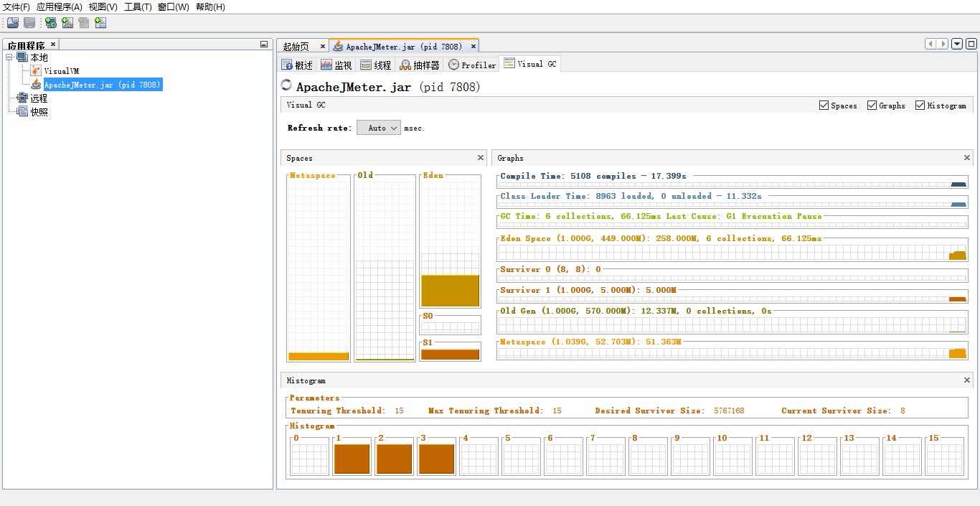Screen dimensions: 980x506
Task: Uncheck the Graphs checkbox
Action: (x=872, y=106)
